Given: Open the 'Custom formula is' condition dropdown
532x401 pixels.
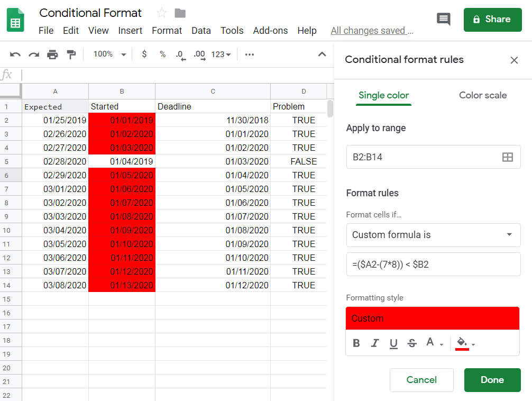Looking at the screenshot, I should tap(433, 235).
